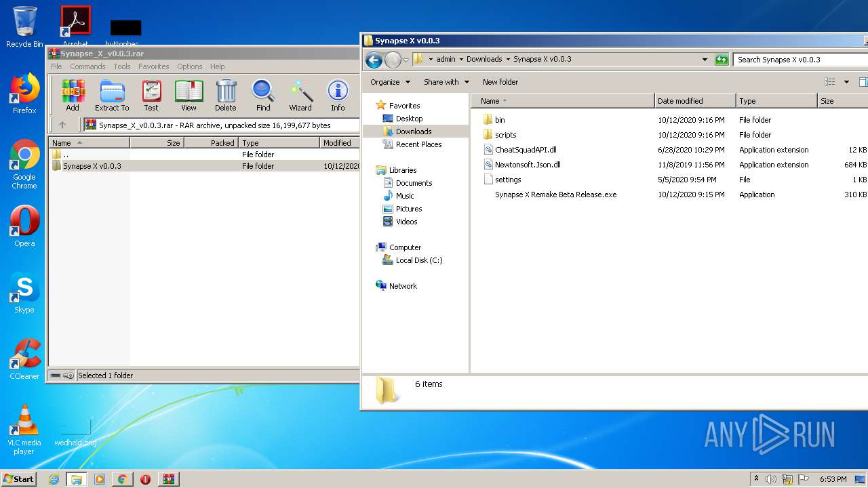Sort by Packed column in WinRAR
Screen dimensions: 868x488
point(211,143)
